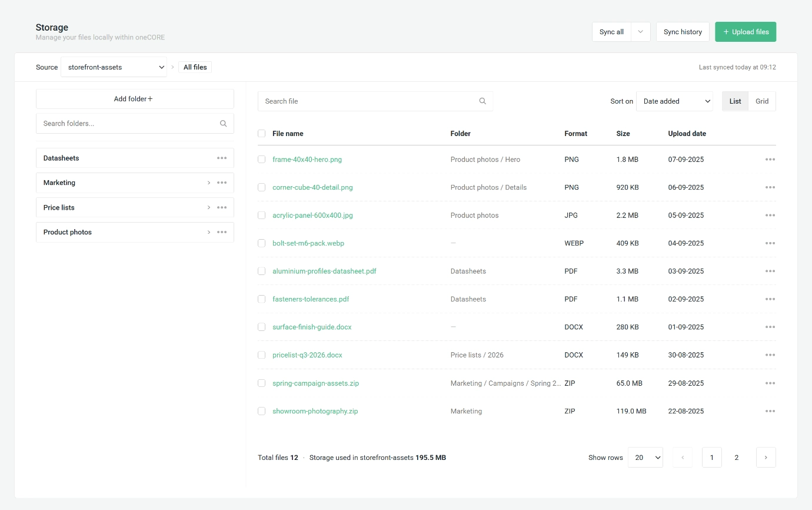Open options menu for bolt-set-m6-pack.webp
Image resolution: width=812 pixels, height=510 pixels.
click(770, 243)
